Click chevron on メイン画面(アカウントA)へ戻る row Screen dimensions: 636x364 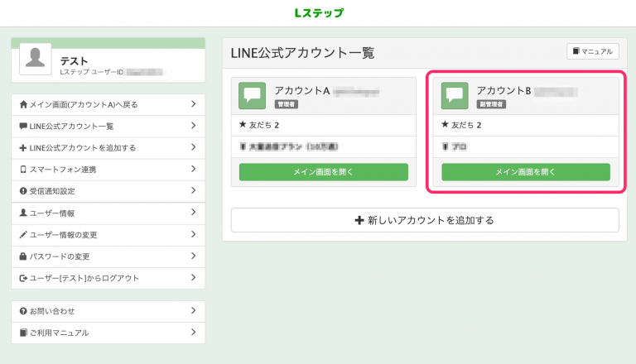click(194, 104)
